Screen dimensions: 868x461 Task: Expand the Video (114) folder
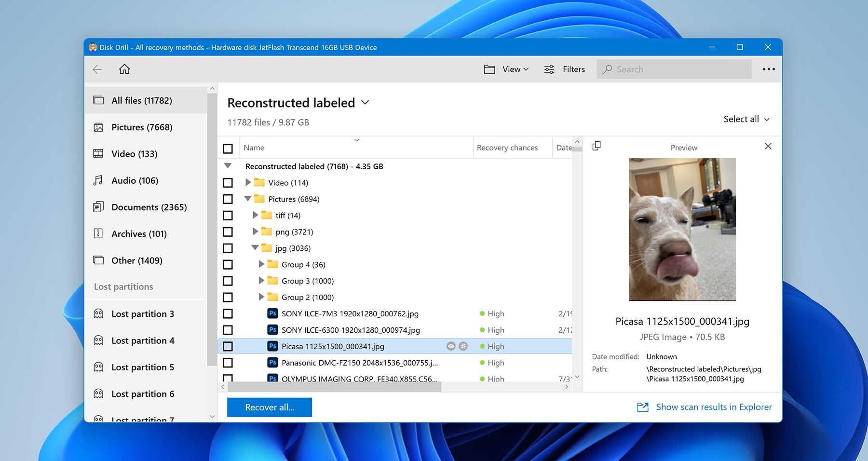click(248, 182)
